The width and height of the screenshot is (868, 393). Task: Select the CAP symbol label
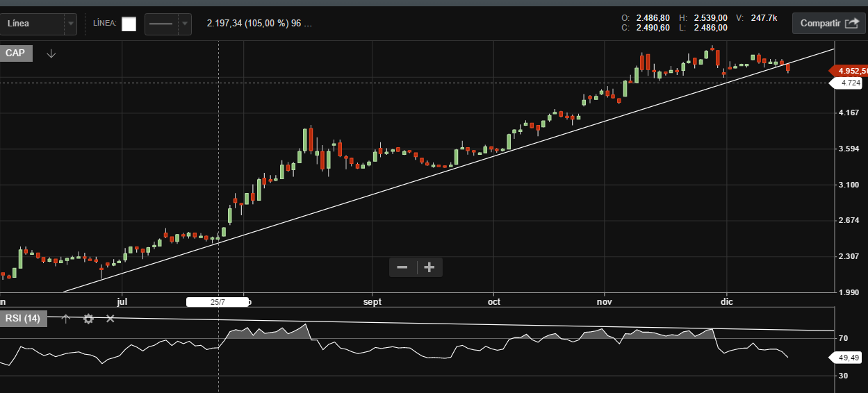click(x=16, y=53)
